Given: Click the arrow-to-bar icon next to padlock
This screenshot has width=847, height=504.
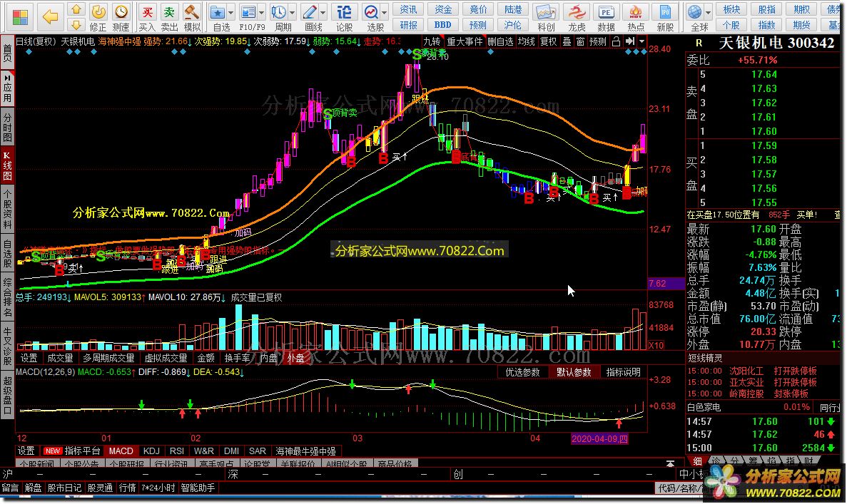Looking at the screenshot, I should coord(630,41).
